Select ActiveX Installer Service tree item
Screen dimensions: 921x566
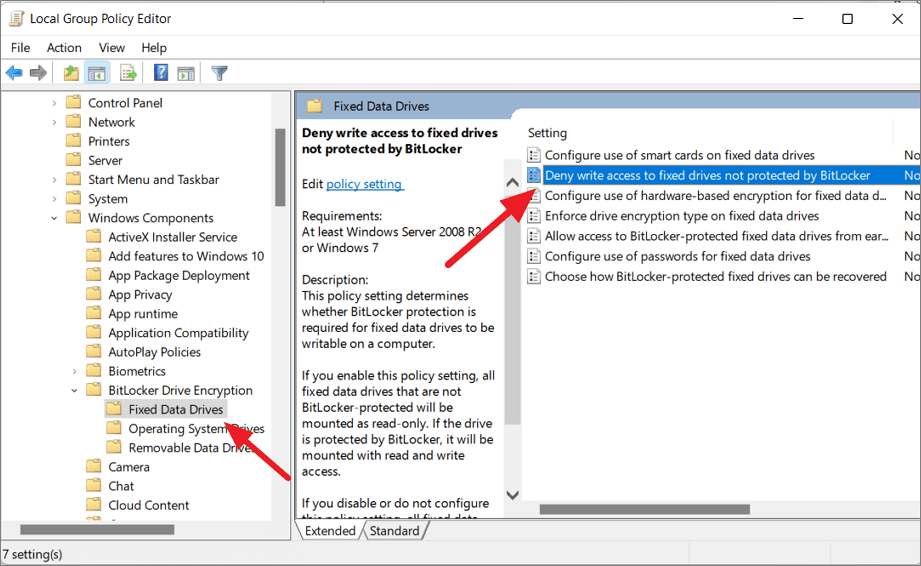click(x=173, y=237)
